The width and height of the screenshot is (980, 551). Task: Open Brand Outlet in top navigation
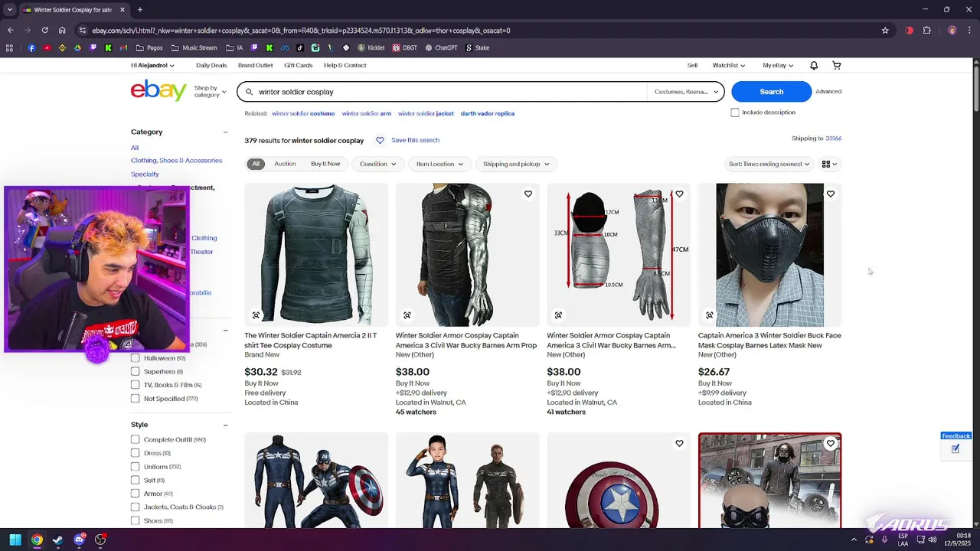[x=256, y=66]
